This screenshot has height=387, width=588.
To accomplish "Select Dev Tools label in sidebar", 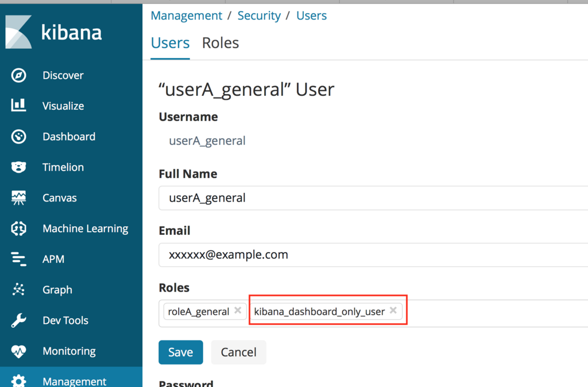I will pyautogui.click(x=65, y=320).
